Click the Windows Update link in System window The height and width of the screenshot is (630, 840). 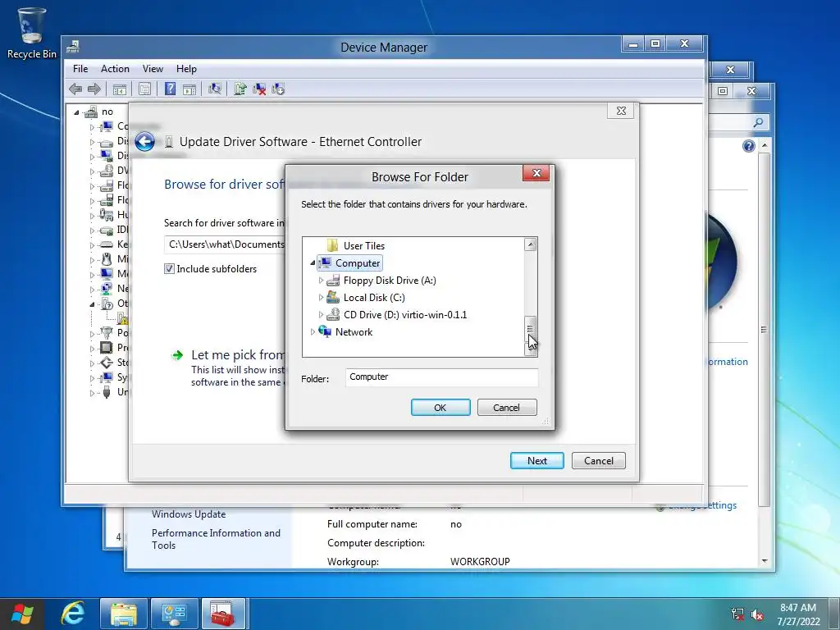189,514
